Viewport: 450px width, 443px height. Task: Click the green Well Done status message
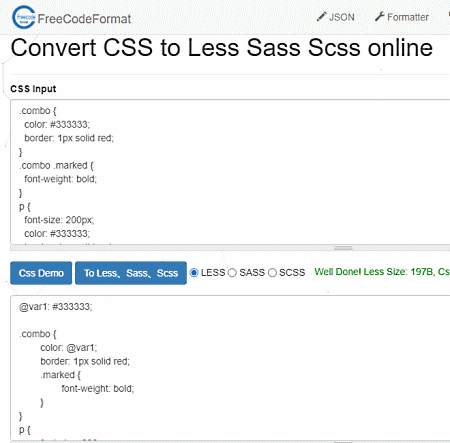tap(382, 272)
